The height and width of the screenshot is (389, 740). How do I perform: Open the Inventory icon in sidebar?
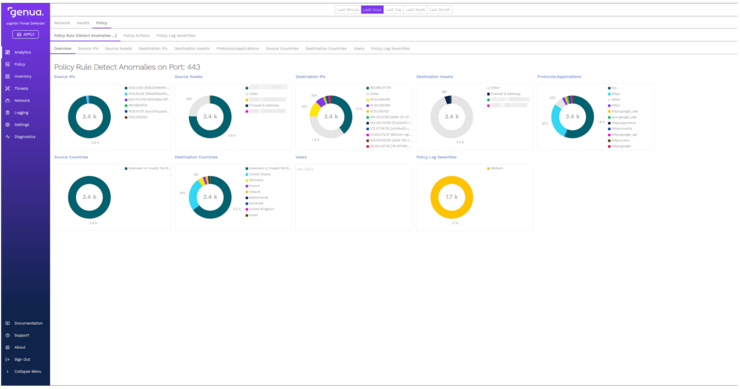tap(8, 76)
